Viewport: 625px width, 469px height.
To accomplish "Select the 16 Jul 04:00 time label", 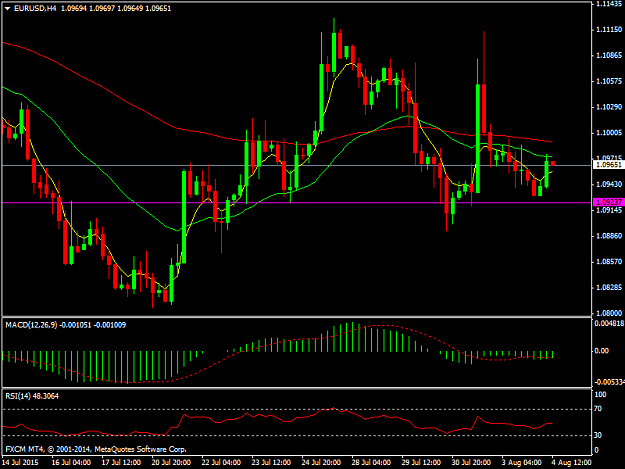I will click(71, 463).
